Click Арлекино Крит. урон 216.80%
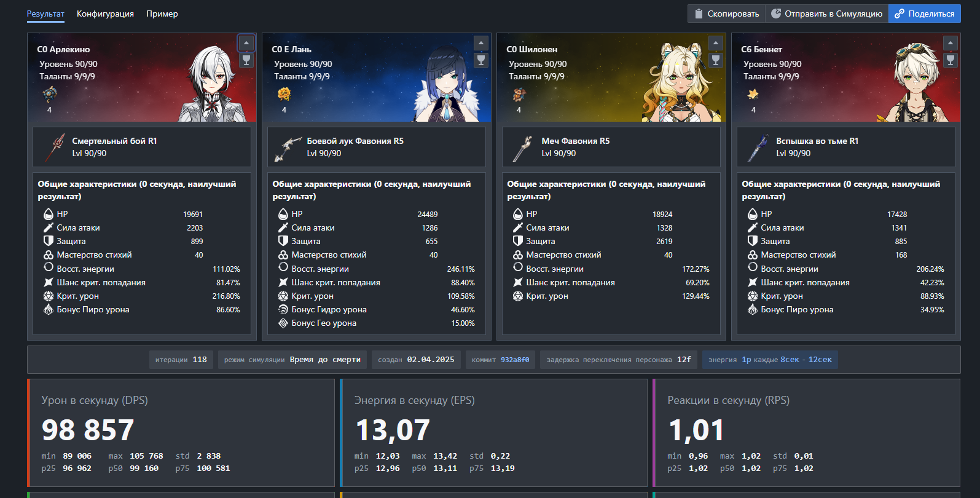980x498 pixels. tap(226, 296)
